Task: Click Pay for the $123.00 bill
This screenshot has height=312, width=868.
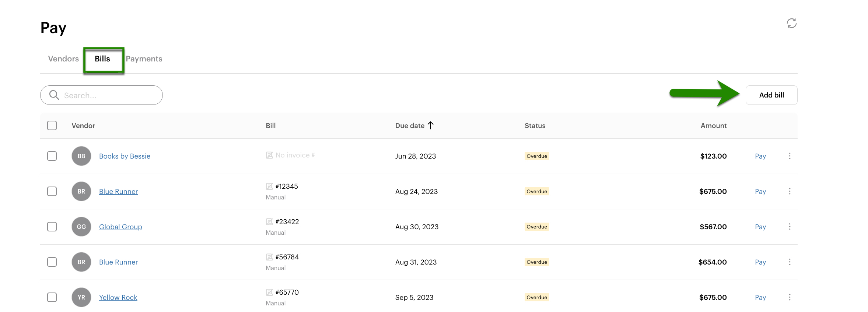Action: pos(760,156)
